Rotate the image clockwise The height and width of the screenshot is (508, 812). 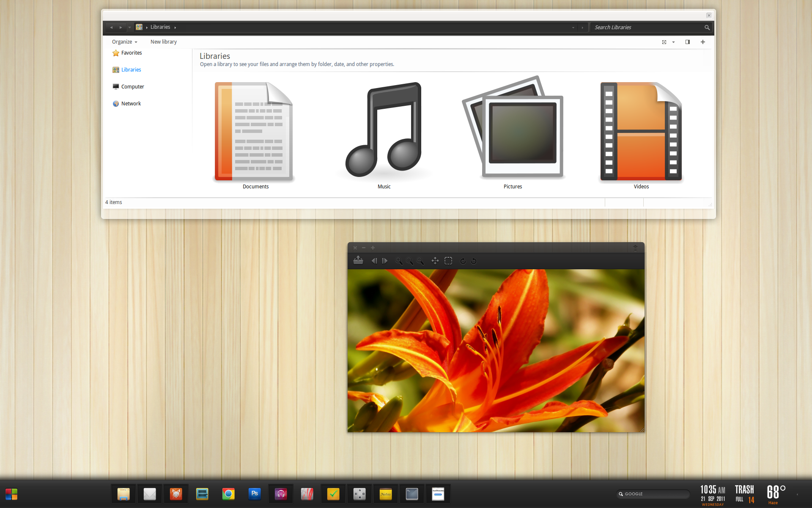click(463, 261)
